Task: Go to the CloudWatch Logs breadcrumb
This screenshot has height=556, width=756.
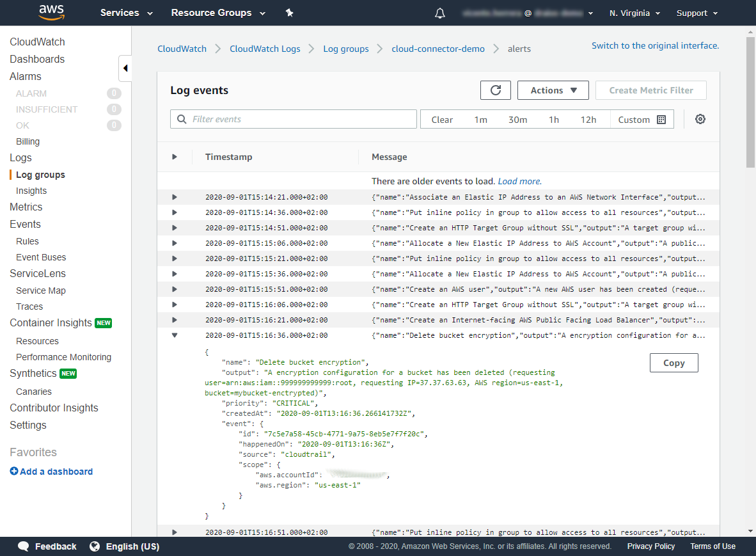Action: pos(265,49)
